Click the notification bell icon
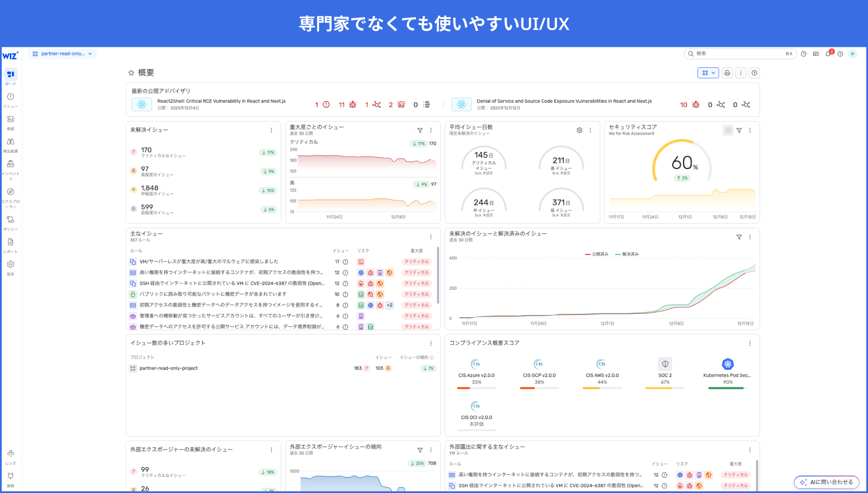Viewport: 868px width, 493px height. [828, 54]
